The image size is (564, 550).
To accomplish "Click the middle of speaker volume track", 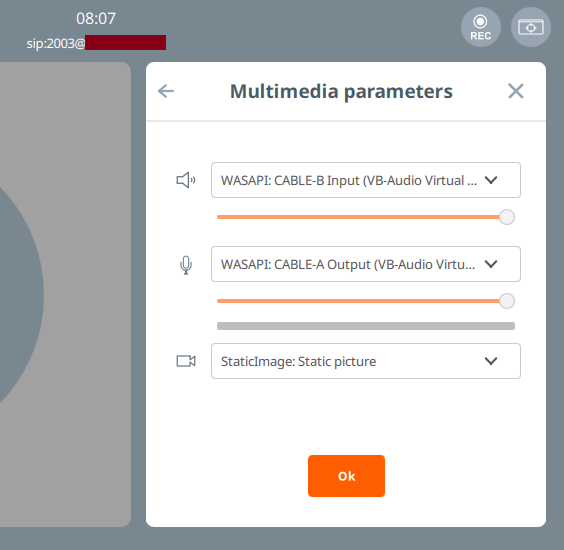I will tap(365, 217).
